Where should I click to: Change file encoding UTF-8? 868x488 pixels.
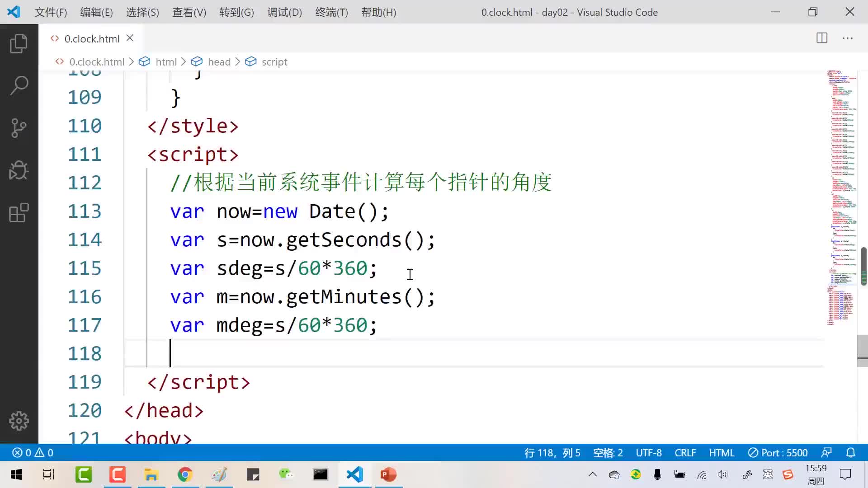coord(649,452)
